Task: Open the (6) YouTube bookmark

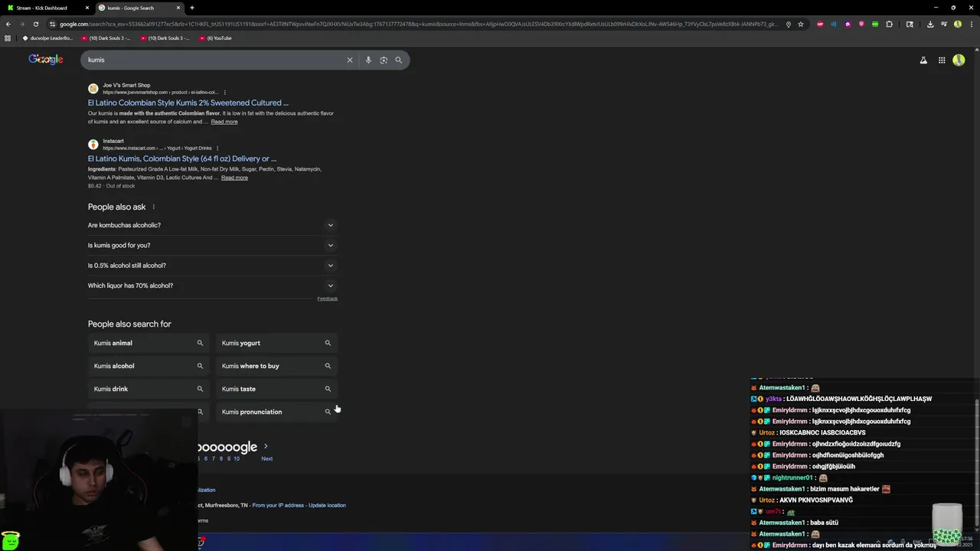Action: point(215,37)
